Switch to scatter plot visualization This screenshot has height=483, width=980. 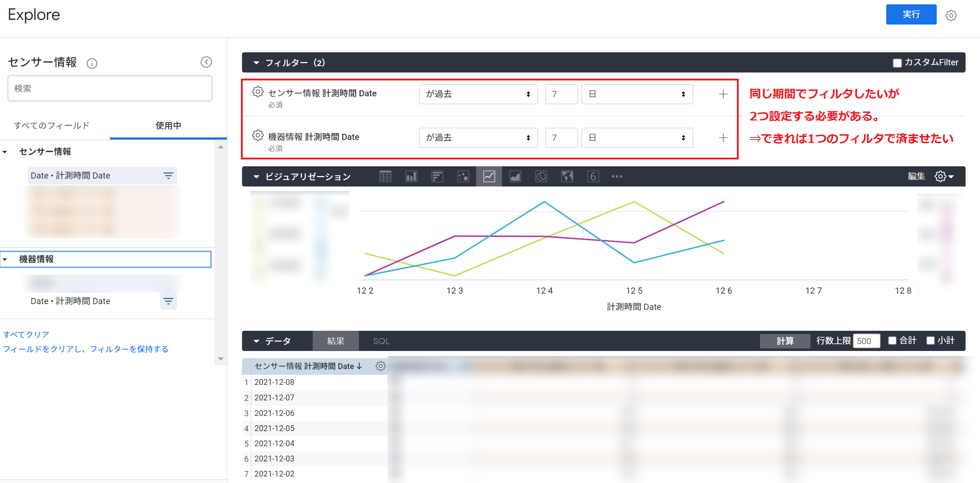click(x=463, y=176)
